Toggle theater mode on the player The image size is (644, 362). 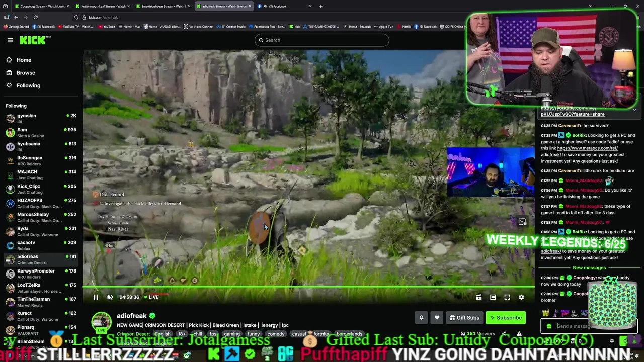pyautogui.click(x=493, y=297)
